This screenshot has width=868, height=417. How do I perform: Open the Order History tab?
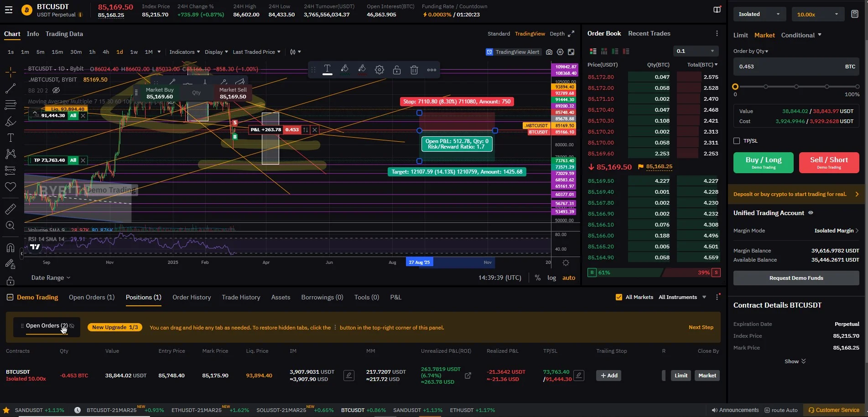pos(192,297)
